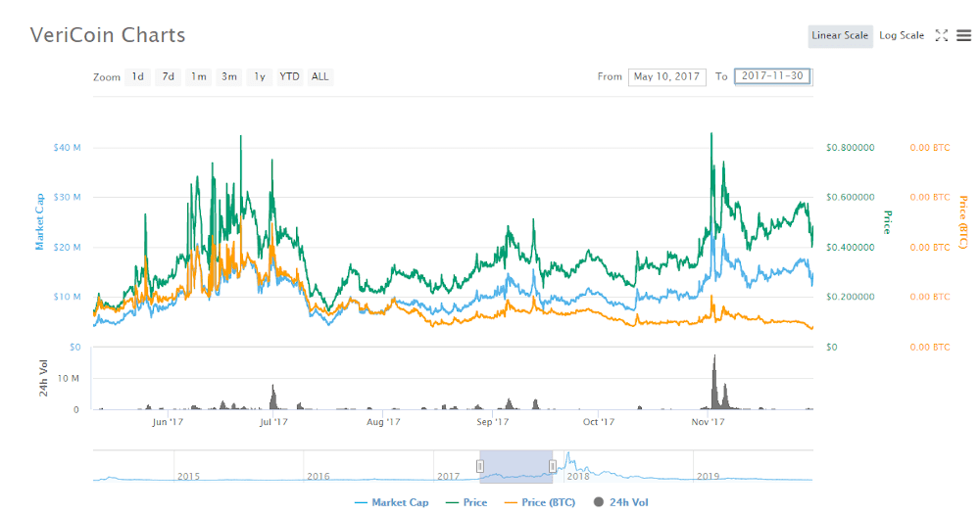Click the 24h Vol axis title

click(x=43, y=378)
